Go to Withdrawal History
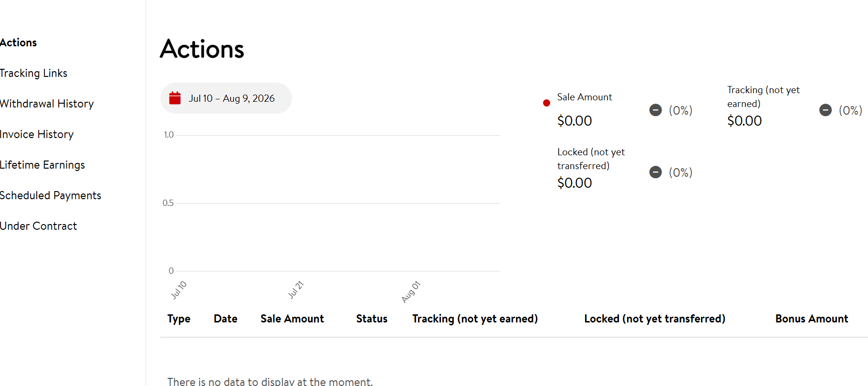The image size is (868, 386). (x=47, y=104)
